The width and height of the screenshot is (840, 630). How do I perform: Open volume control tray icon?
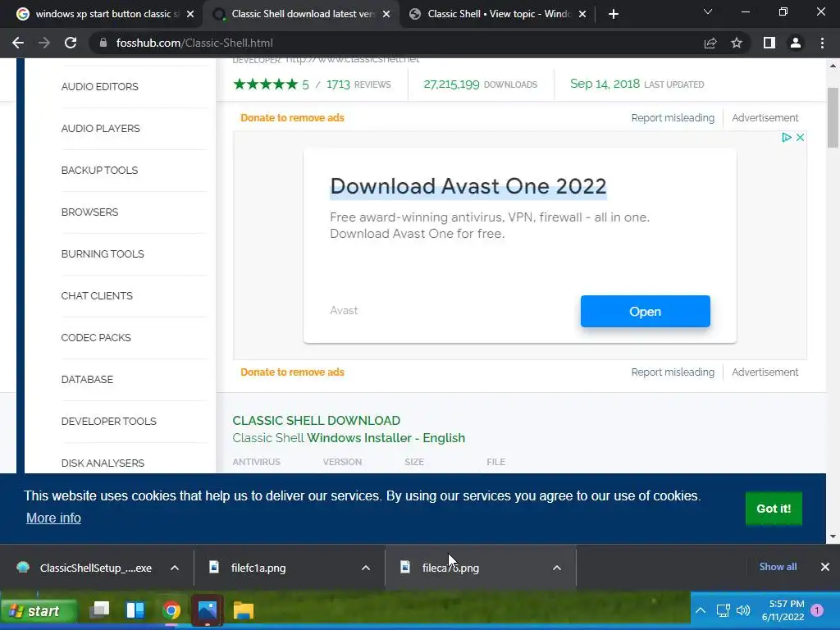click(x=743, y=610)
